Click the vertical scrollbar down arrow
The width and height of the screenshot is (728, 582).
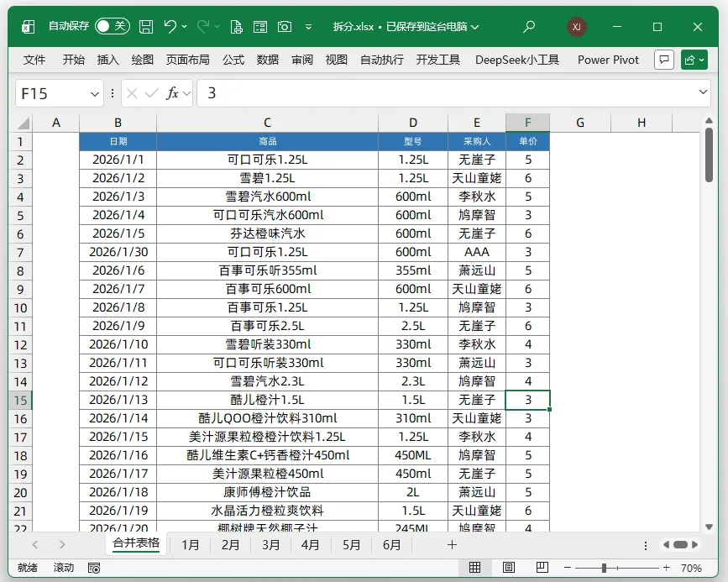[x=709, y=527]
